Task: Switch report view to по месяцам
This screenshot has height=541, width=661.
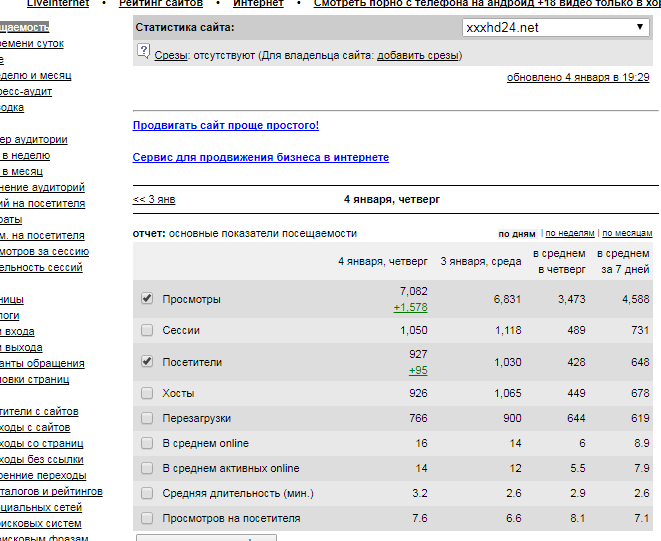Action: pos(627,233)
